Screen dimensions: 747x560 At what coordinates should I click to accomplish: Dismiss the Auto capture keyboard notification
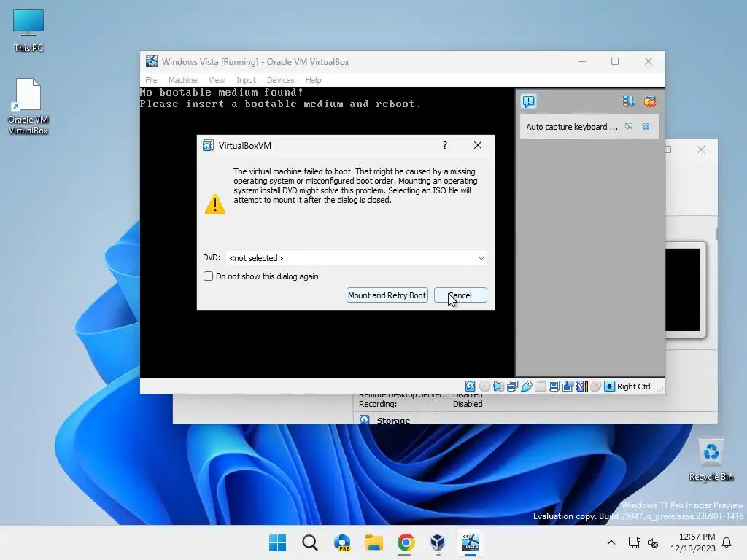coord(646,126)
